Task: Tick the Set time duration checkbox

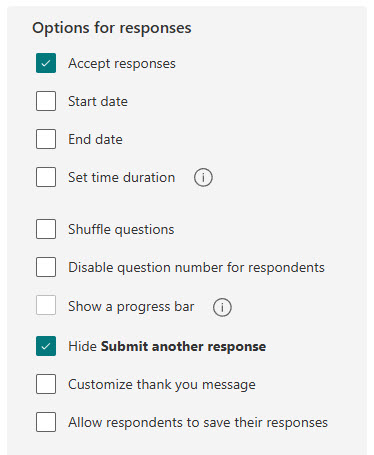Action: pyautogui.click(x=46, y=177)
